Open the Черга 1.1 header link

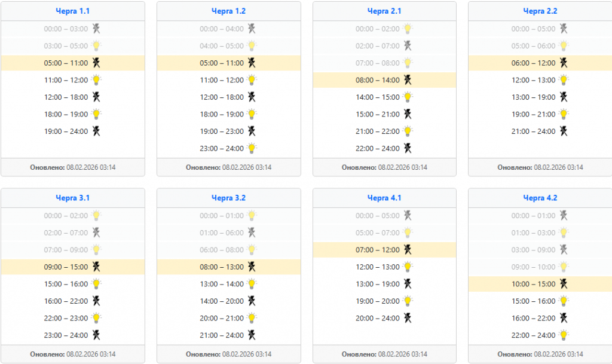click(x=73, y=11)
